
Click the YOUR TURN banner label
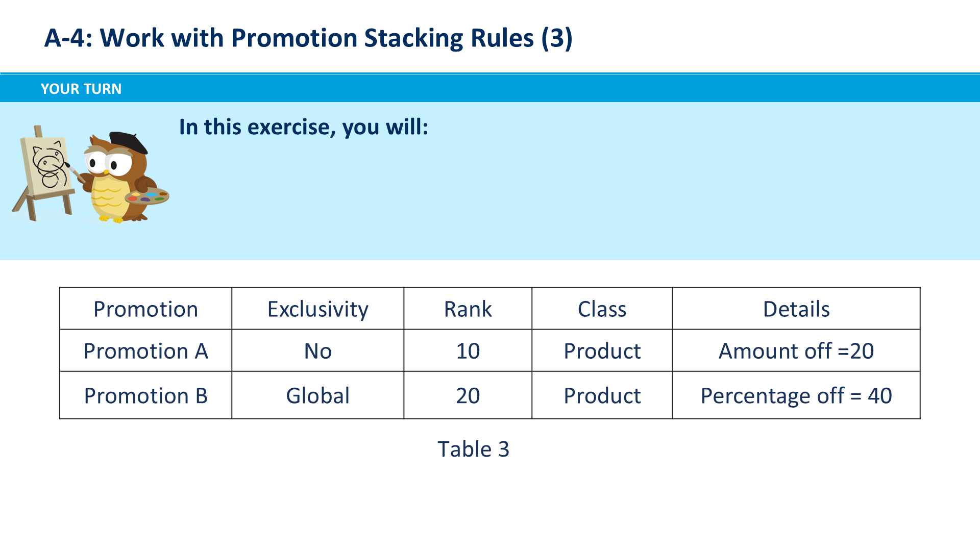81,89
